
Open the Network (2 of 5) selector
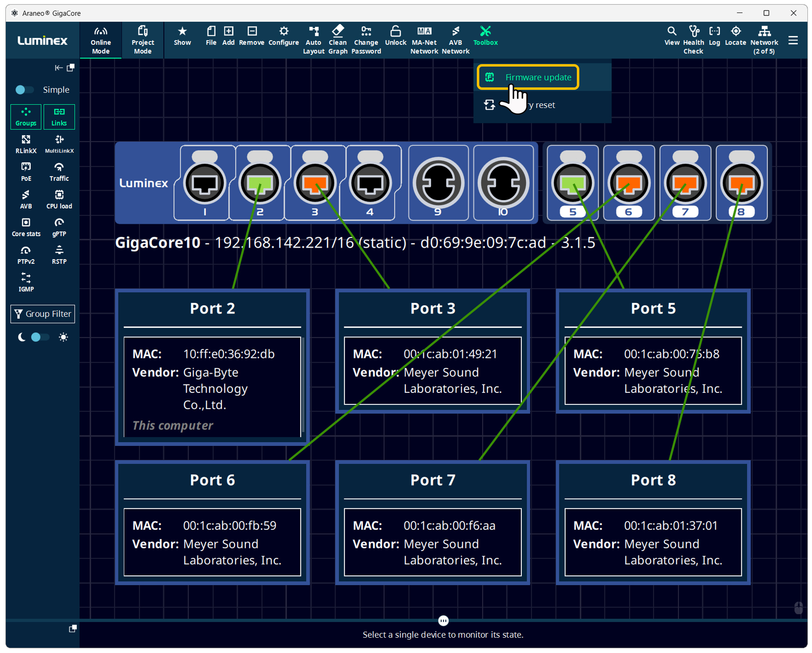click(x=764, y=40)
